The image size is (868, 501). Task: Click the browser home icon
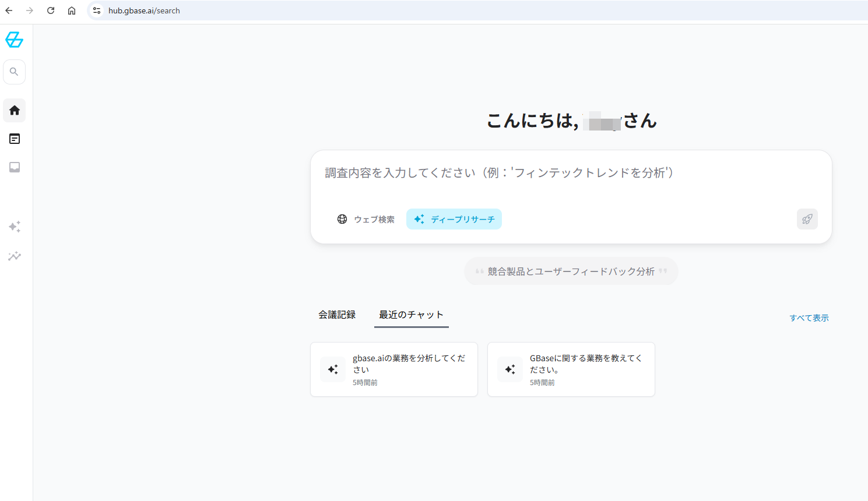point(72,10)
